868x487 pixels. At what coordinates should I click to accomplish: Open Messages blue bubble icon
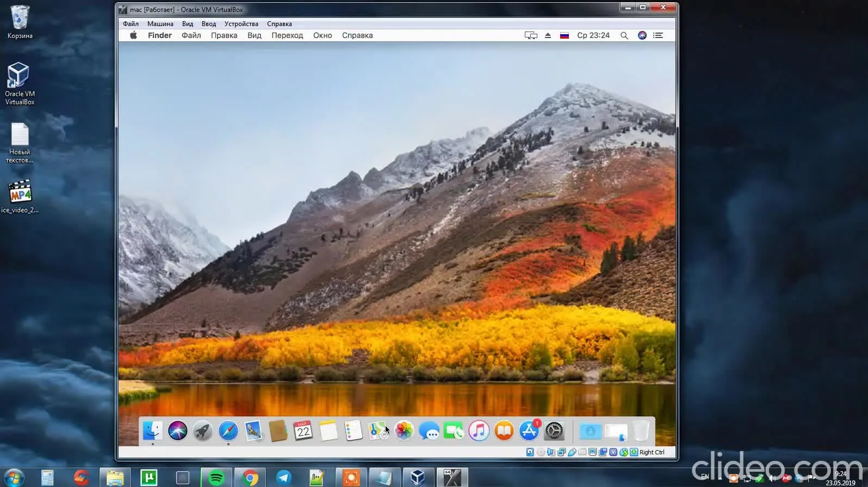click(x=429, y=431)
